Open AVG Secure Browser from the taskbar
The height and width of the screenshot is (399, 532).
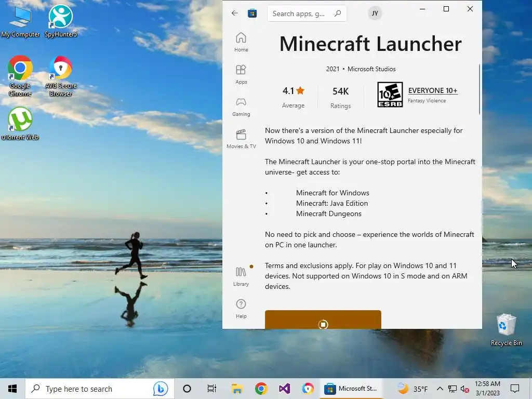308,389
